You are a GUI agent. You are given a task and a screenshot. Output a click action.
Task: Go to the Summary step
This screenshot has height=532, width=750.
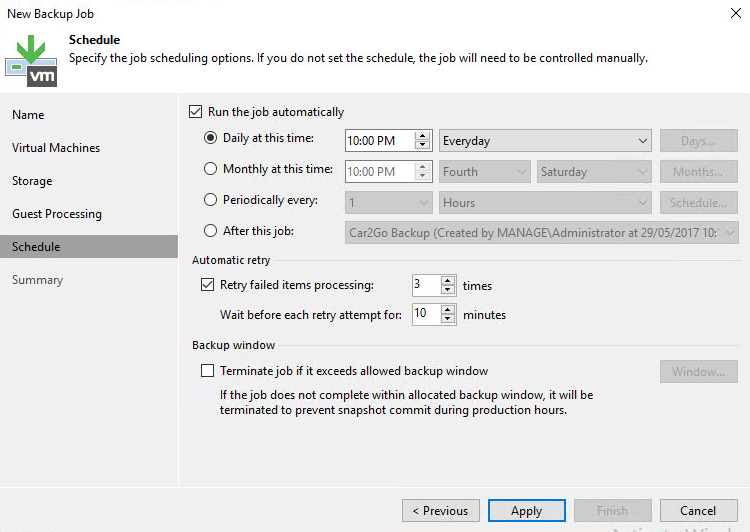coord(37,280)
